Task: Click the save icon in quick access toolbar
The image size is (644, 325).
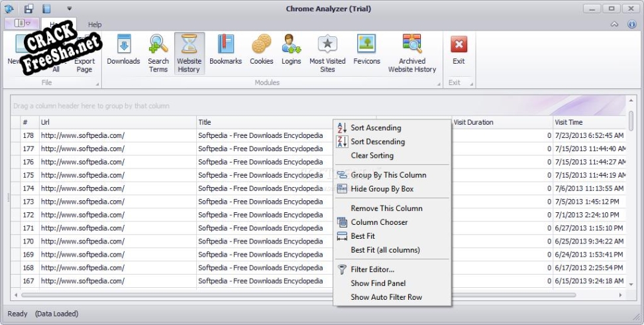Action: point(29,9)
